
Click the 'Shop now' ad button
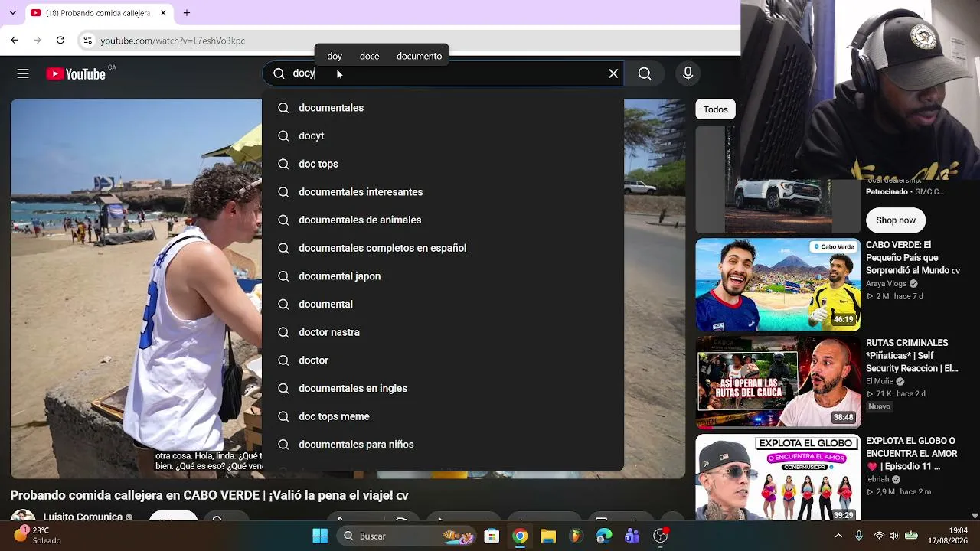(896, 220)
